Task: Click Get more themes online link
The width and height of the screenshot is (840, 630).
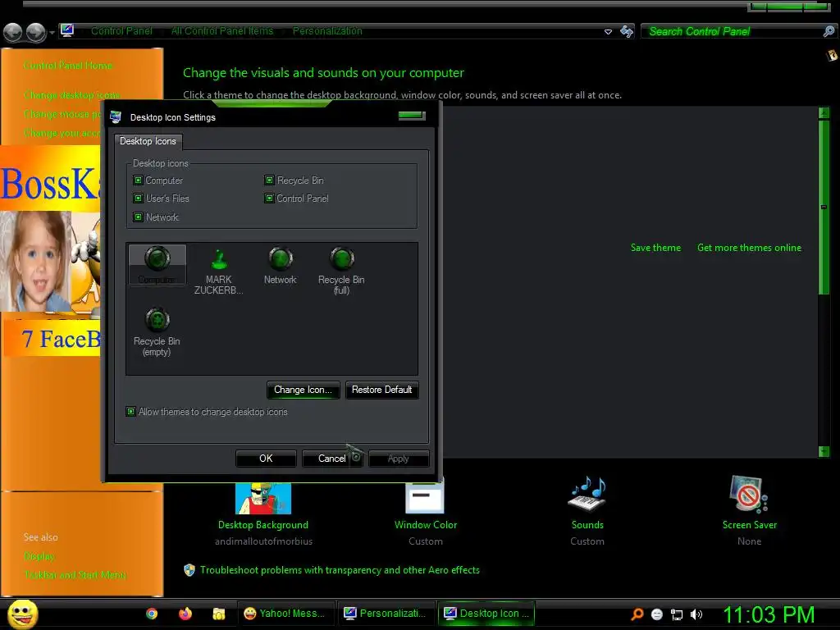Action: 749,248
